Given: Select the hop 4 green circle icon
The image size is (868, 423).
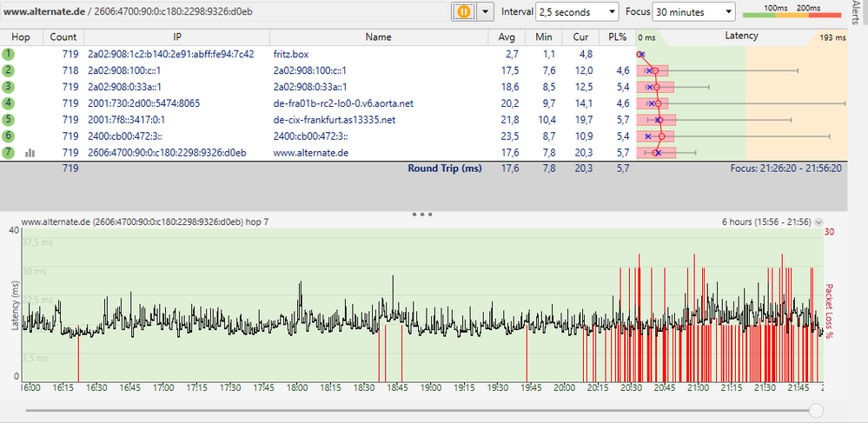Looking at the screenshot, I should pos(9,103).
